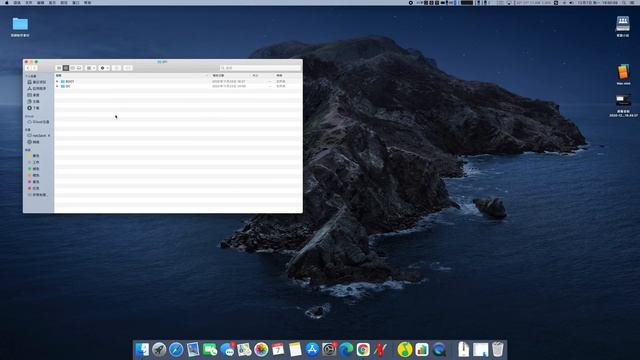640x360 pixels.
Task: Open Network in Finder sidebar
Action: (33, 142)
